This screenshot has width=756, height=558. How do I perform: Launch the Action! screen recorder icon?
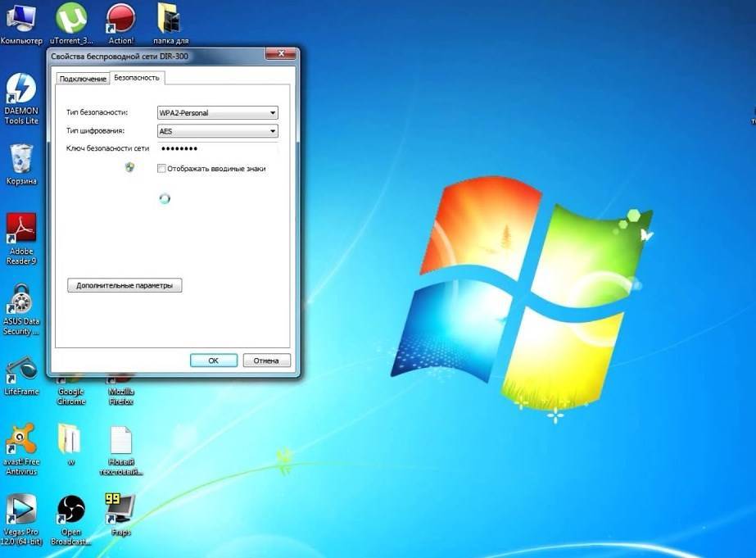[x=120, y=18]
